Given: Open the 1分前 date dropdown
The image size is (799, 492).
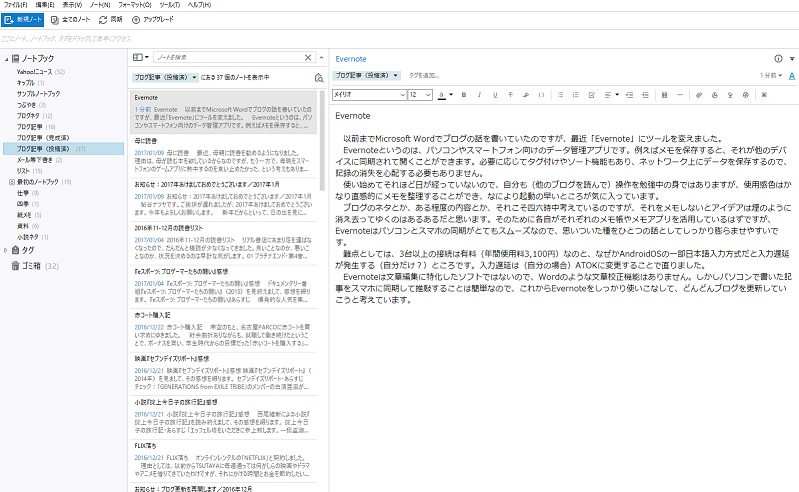Looking at the screenshot, I should click(771, 75).
